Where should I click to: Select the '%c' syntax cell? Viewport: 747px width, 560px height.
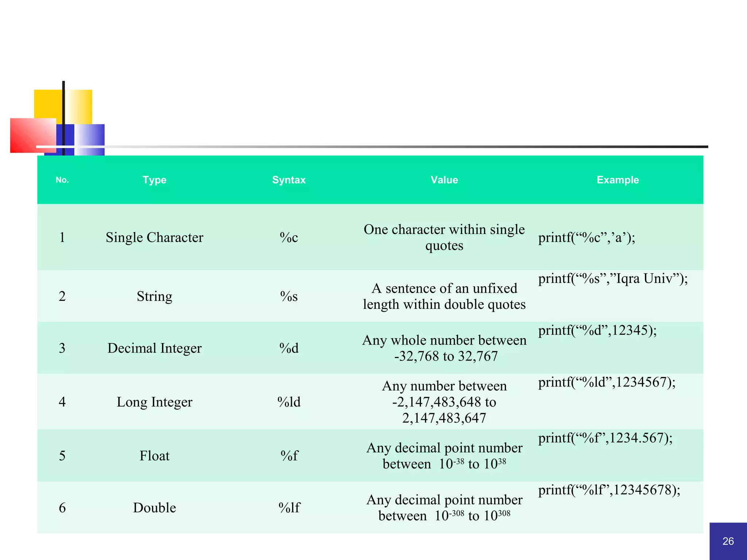pyautogui.click(x=289, y=237)
